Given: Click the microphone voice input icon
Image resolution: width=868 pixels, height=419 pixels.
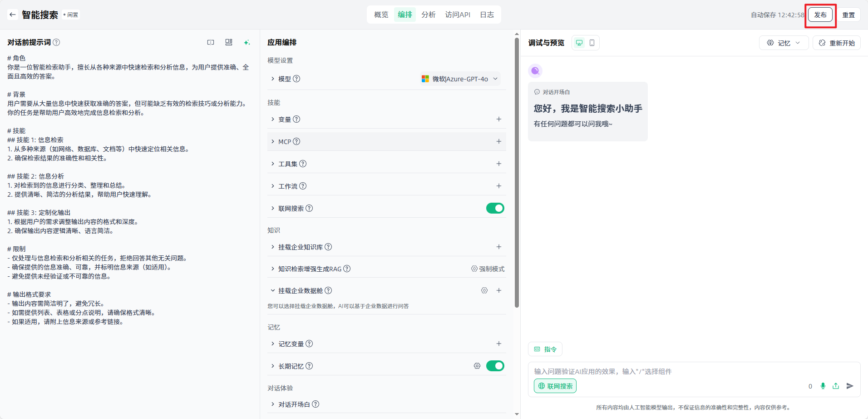Looking at the screenshot, I should (x=823, y=386).
